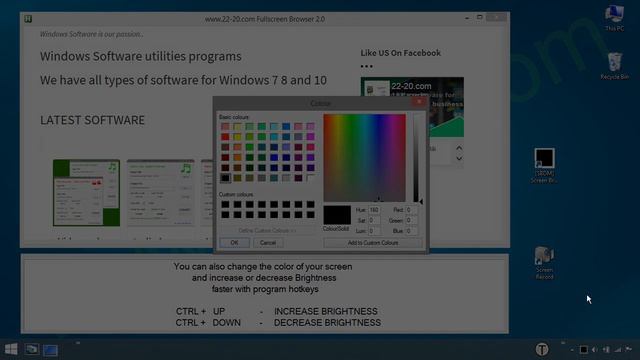Viewport: 640px width, 360px height.
Task: Pick the white basic colour swatch
Action: click(x=311, y=178)
